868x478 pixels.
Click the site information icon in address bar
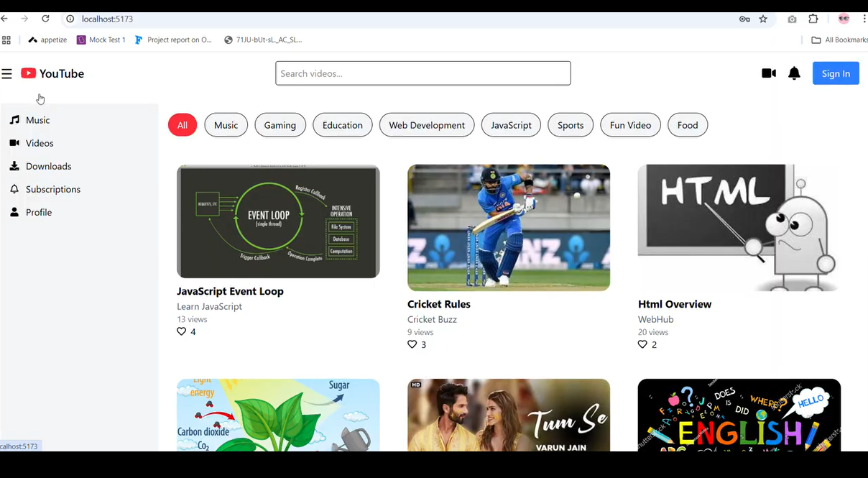70,19
